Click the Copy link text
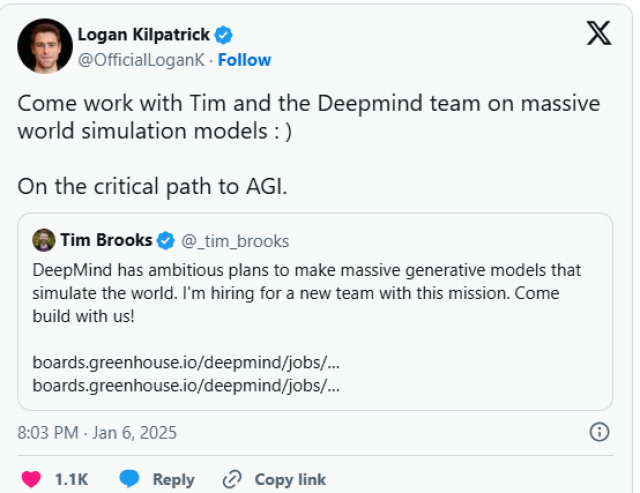 pos(290,480)
